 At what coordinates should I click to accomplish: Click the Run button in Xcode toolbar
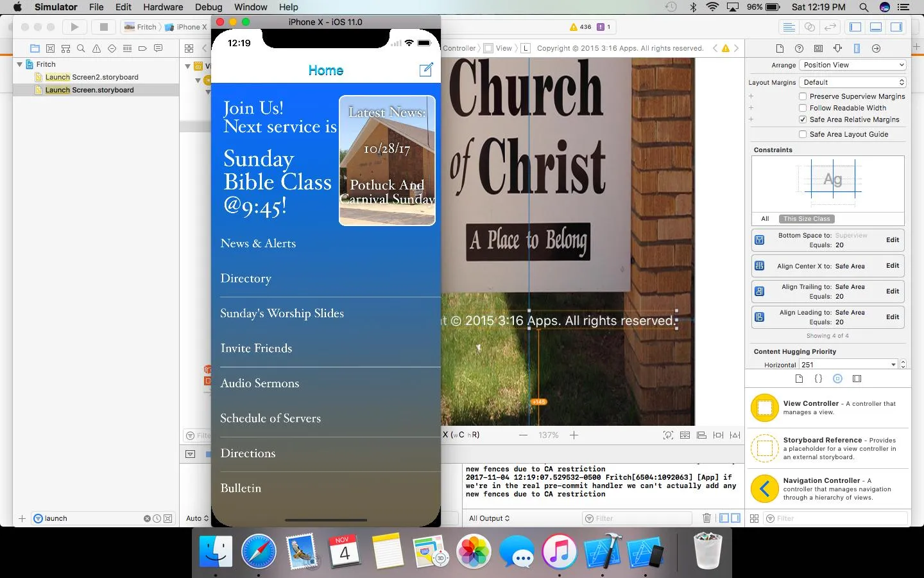pyautogui.click(x=74, y=27)
